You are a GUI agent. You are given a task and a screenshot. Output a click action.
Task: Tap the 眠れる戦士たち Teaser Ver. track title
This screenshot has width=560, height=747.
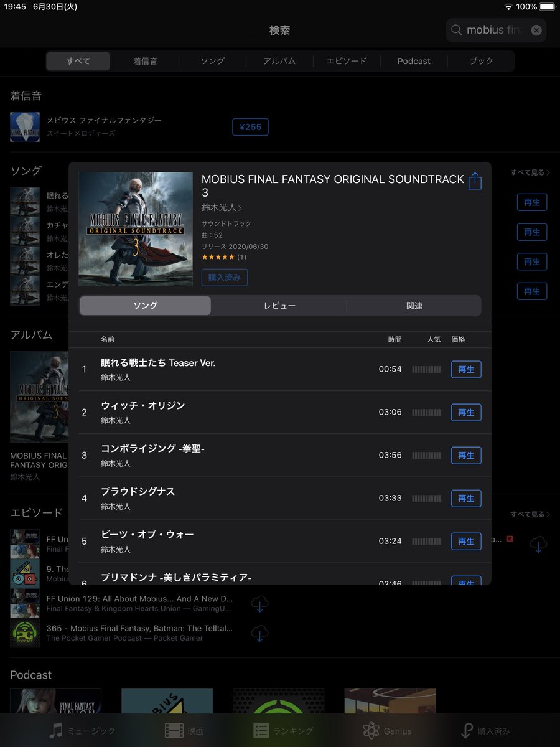pos(158,363)
